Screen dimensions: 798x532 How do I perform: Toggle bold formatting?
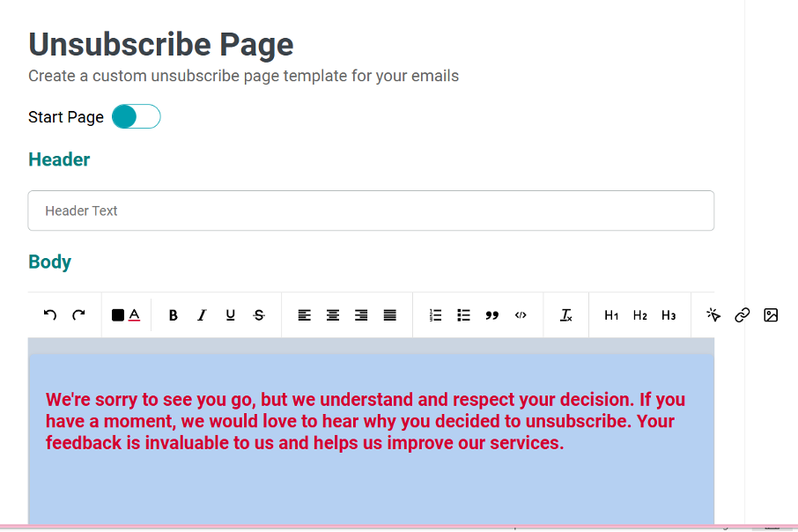pyautogui.click(x=173, y=315)
